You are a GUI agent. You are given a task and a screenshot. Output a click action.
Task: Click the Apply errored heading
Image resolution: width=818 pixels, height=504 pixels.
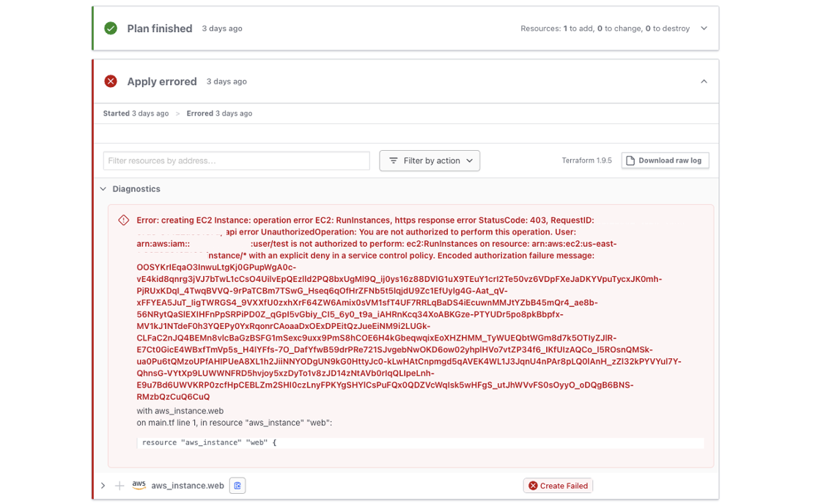(162, 82)
